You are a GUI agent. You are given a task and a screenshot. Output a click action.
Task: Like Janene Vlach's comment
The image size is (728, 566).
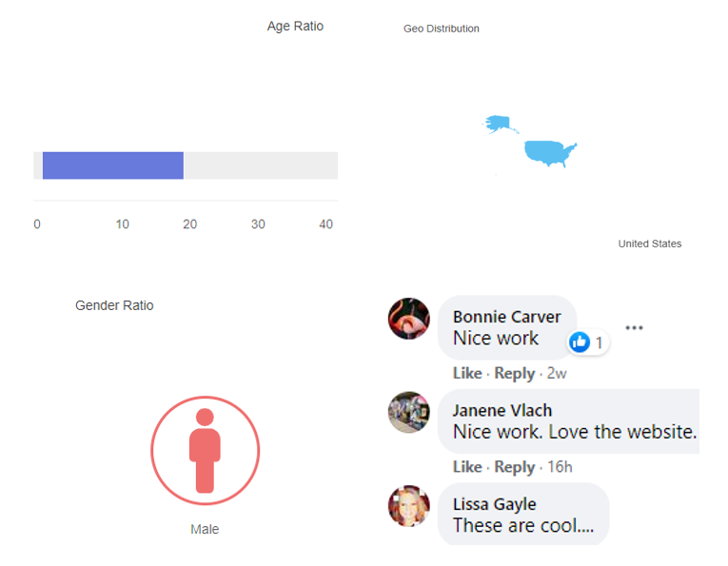466,466
